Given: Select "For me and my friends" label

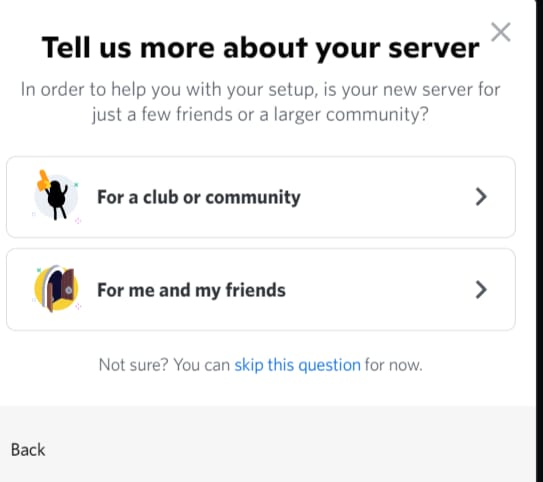Looking at the screenshot, I should click(x=191, y=290).
